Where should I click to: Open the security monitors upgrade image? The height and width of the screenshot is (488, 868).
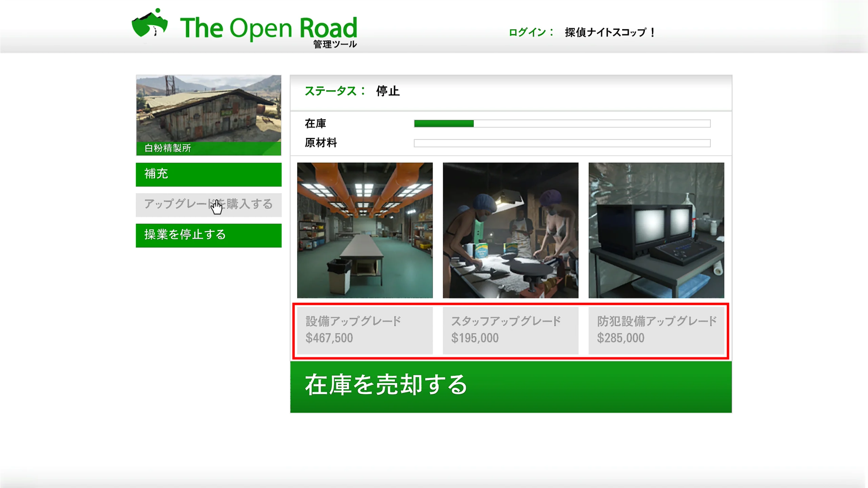coord(656,230)
